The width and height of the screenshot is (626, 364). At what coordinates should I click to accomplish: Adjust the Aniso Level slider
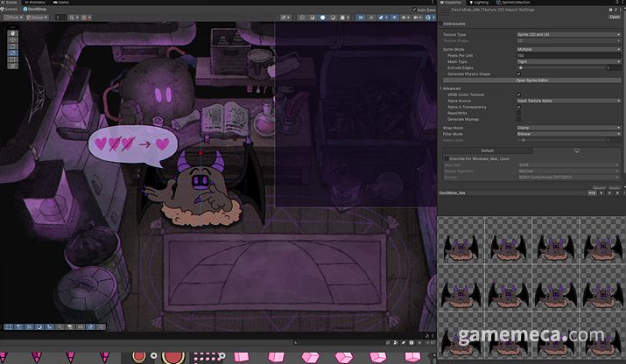(561, 140)
